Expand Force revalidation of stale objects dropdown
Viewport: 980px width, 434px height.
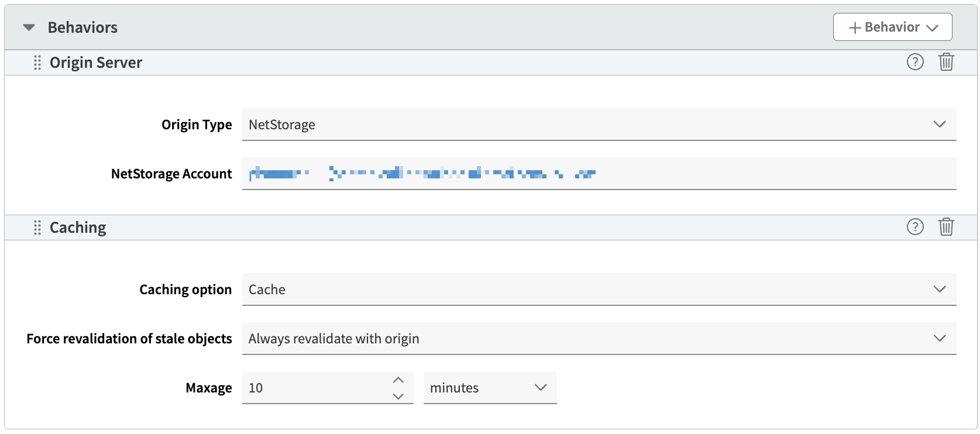(x=599, y=339)
